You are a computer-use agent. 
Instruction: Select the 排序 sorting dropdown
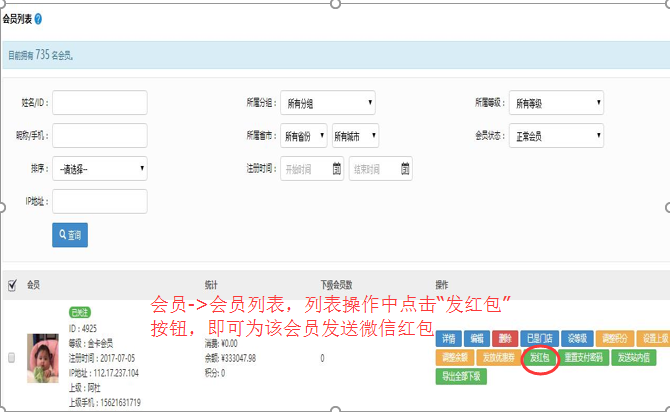point(100,168)
